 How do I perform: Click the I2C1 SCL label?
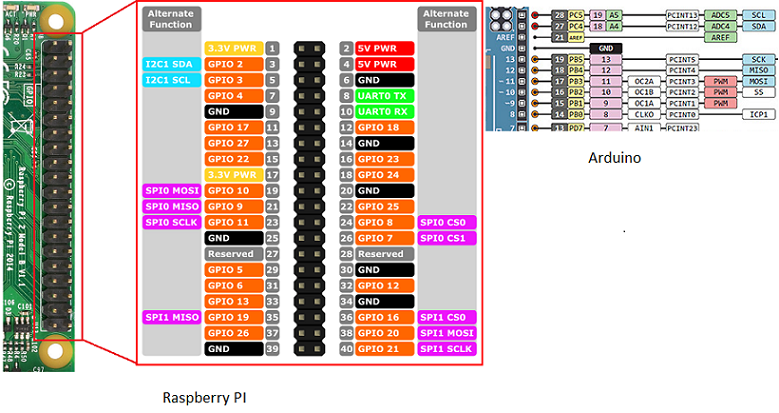(x=172, y=80)
